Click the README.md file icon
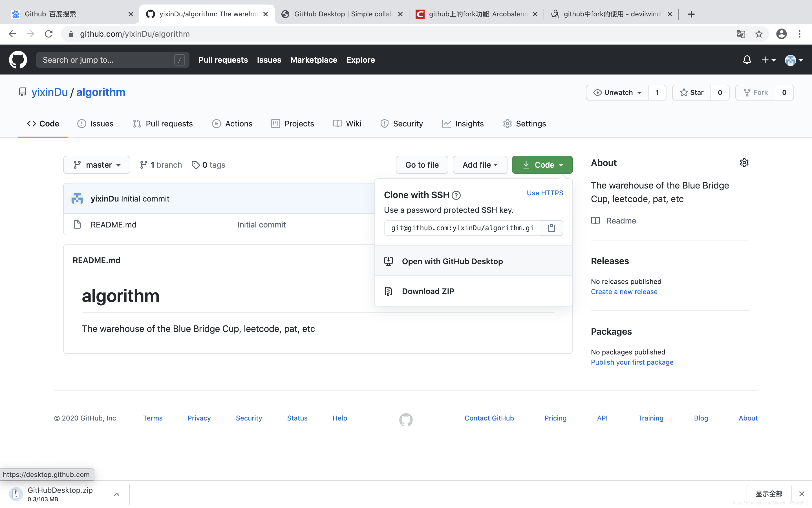Viewport: 812px width, 508px height. coord(77,224)
